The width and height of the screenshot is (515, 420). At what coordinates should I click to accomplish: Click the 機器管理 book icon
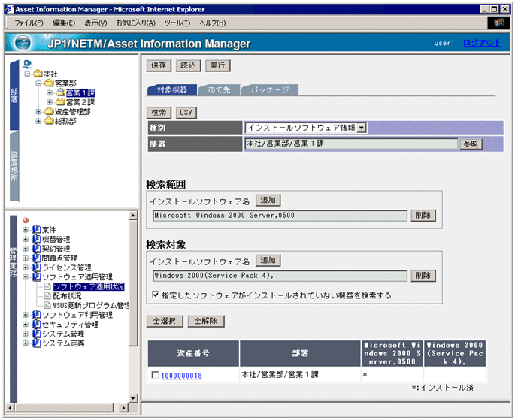(36, 239)
